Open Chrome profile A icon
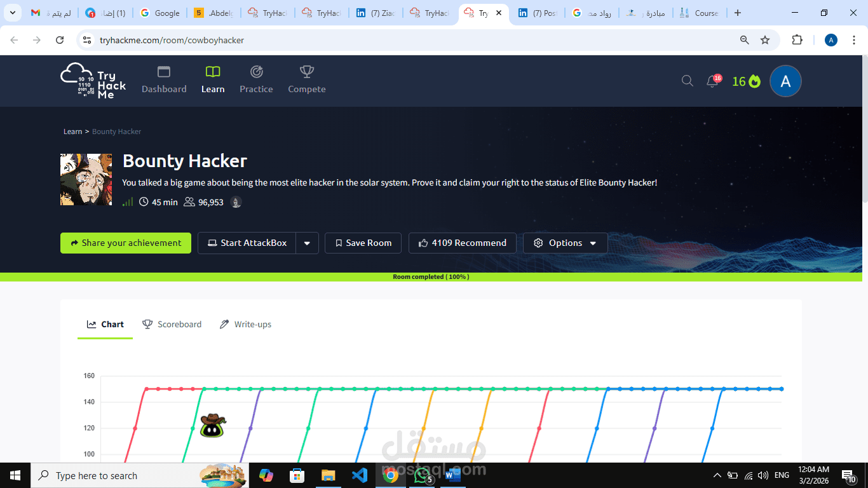The image size is (868, 488). click(x=831, y=40)
